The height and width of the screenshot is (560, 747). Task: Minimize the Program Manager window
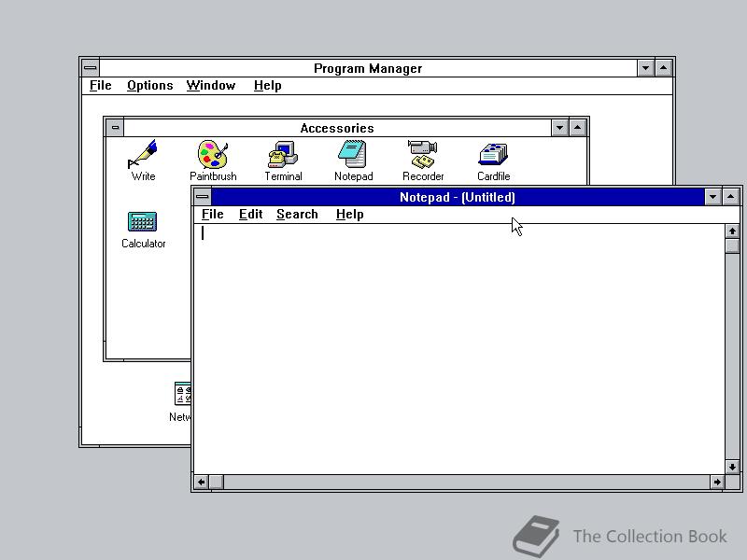pyautogui.click(x=645, y=68)
